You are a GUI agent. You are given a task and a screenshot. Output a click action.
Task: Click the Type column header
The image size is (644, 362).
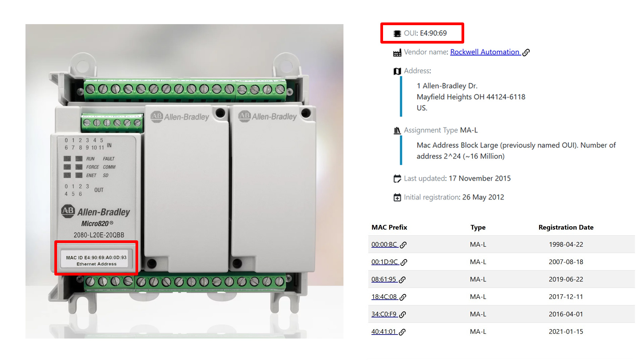tap(478, 227)
